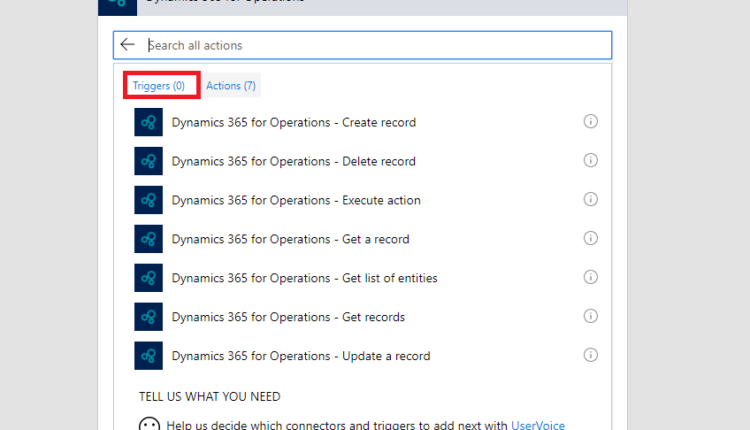
Task: Show info for Get list of entities
Action: pyautogui.click(x=590, y=277)
